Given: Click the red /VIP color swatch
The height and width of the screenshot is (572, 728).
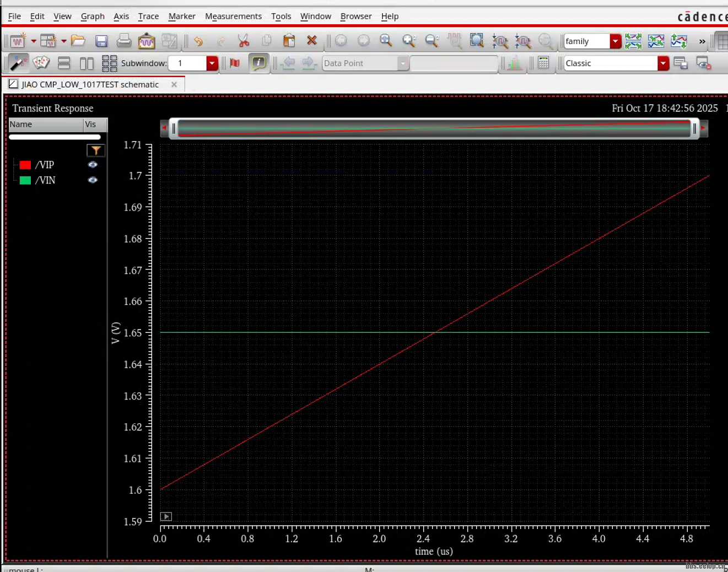Looking at the screenshot, I should 25,165.
